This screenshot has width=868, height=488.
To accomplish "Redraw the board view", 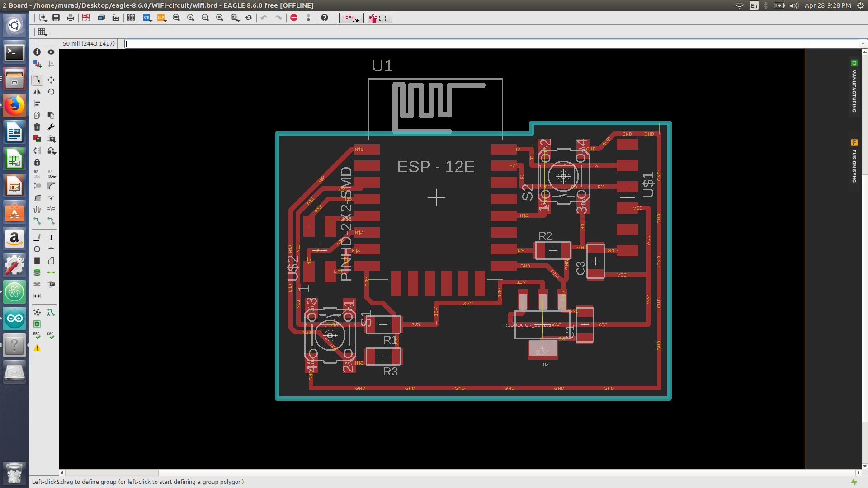I will point(249,18).
